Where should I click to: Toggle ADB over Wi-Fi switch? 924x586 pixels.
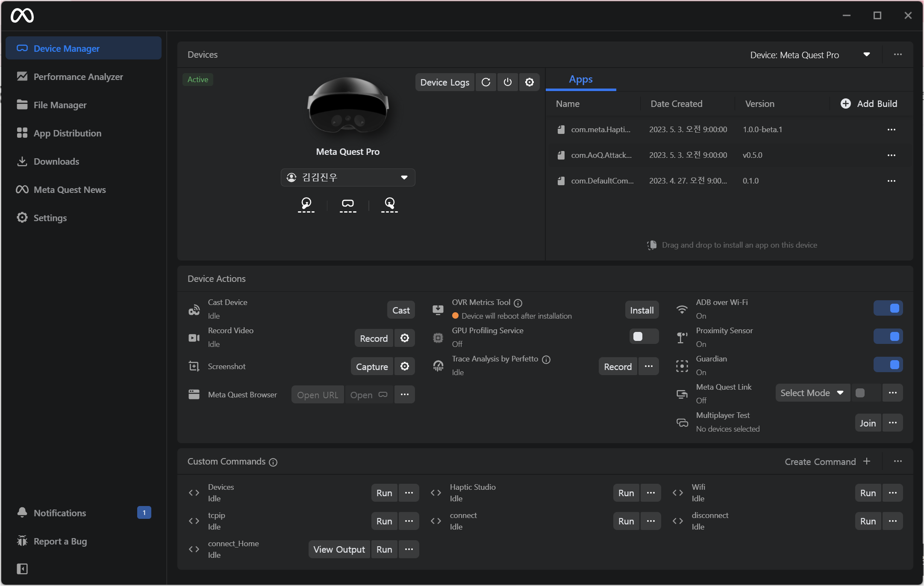[888, 308]
